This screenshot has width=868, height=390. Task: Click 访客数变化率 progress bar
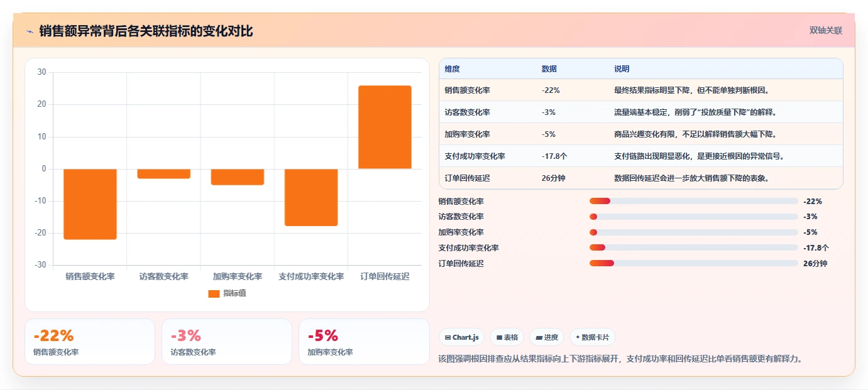(693, 217)
